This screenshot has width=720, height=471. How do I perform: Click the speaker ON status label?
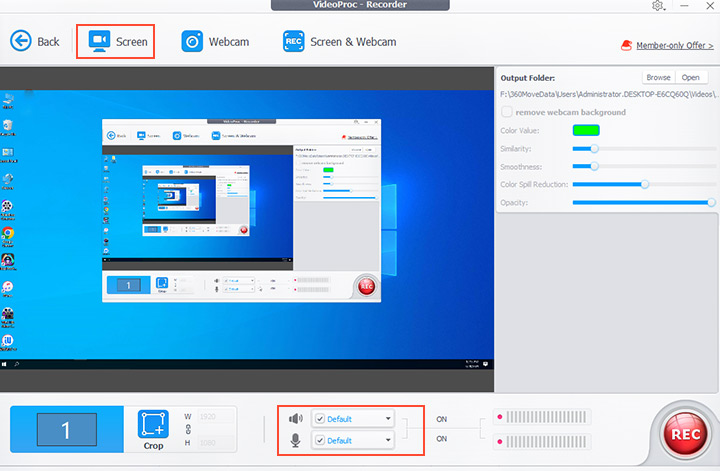(x=441, y=419)
